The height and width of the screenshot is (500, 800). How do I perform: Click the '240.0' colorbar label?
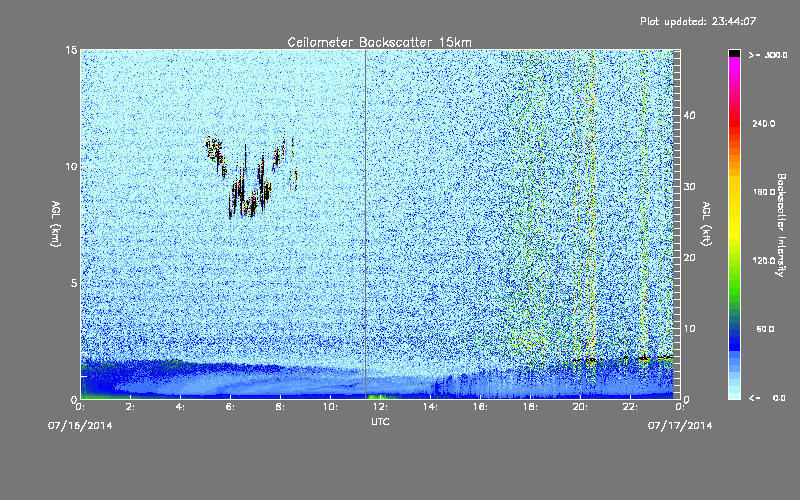click(x=764, y=123)
